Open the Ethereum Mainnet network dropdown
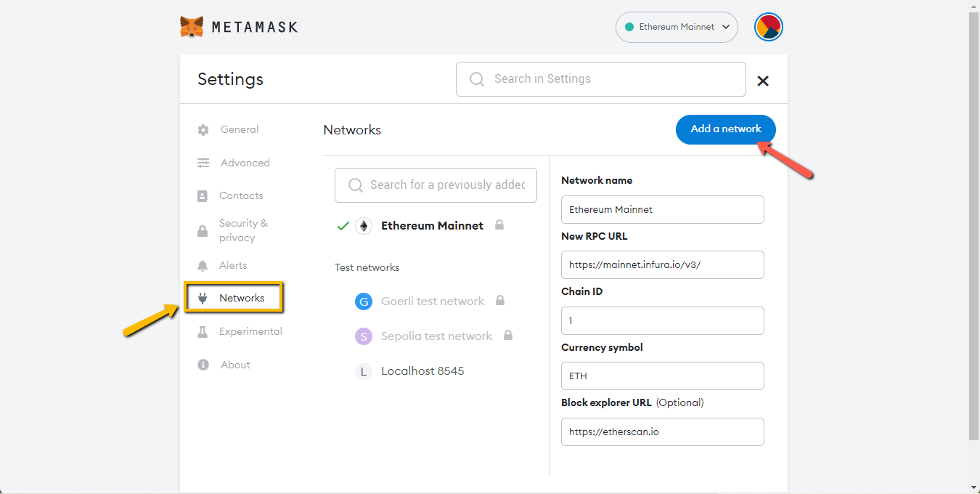The height and width of the screenshot is (494, 980). [677, 27]
